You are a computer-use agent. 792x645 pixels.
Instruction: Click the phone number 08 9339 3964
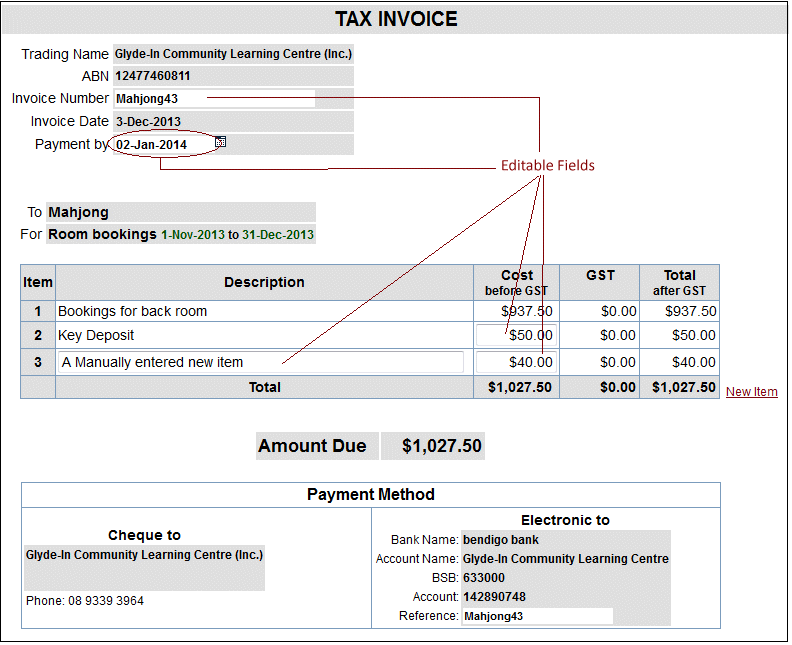click(x=106, y=601)
